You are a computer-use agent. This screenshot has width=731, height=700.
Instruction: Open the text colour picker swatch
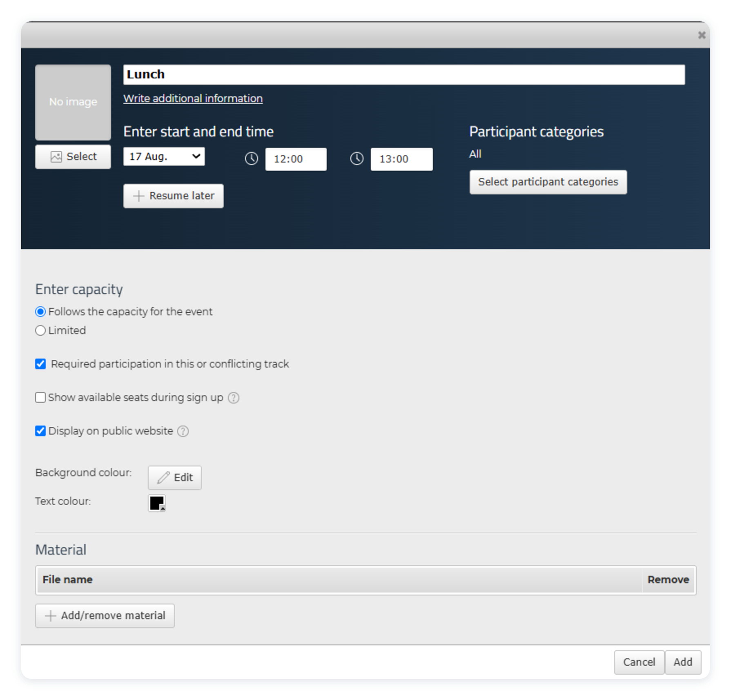[157, 503]
